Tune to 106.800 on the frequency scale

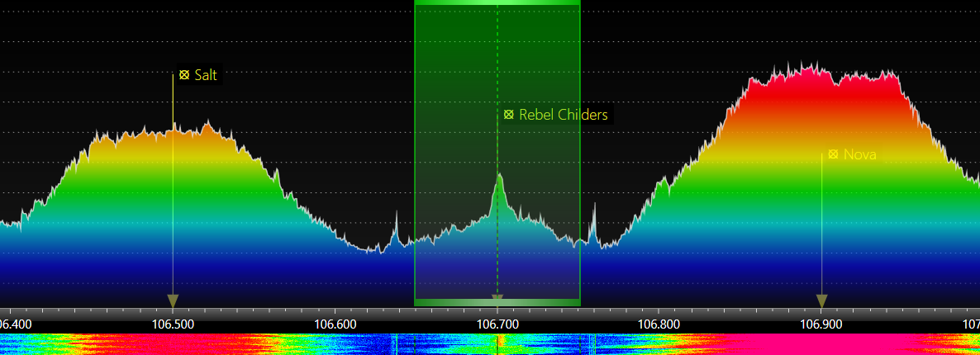(659, 324)
